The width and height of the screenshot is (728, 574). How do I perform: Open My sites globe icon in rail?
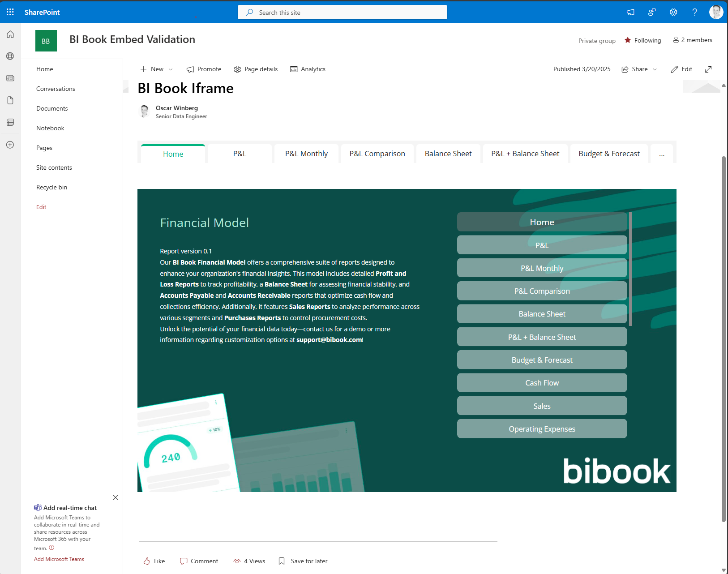coord(10,56)
